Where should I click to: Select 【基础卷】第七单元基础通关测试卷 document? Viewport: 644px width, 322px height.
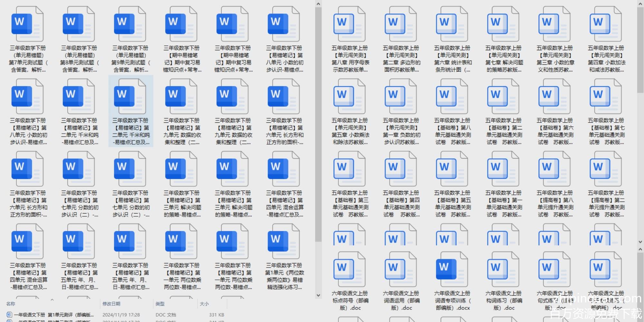point(606,112)
